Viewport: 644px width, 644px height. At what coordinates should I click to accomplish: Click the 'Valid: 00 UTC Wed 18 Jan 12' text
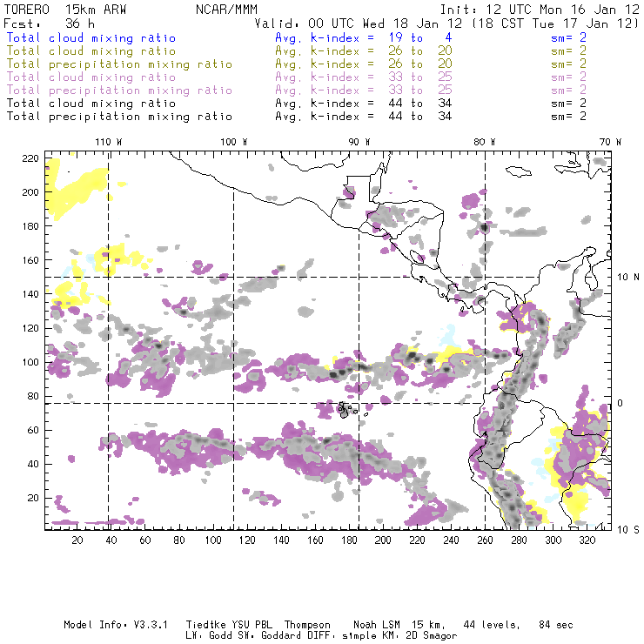click(x=359, y=23)
